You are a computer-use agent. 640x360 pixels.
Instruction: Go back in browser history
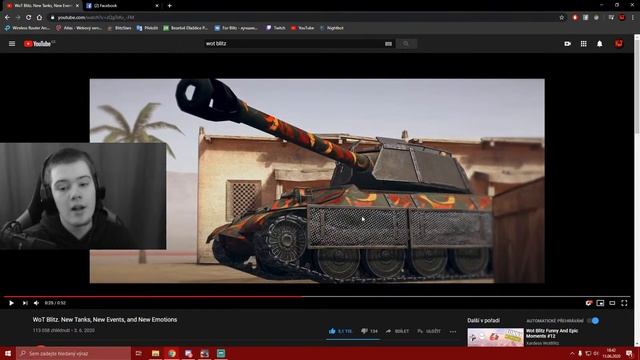(7, 18)
